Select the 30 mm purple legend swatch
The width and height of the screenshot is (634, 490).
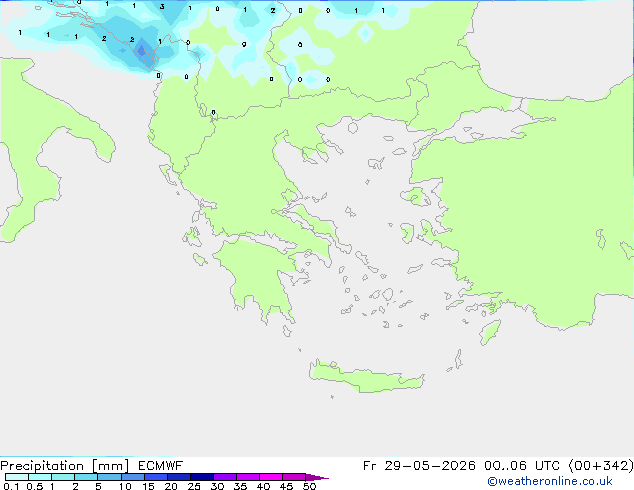[224, 477]
